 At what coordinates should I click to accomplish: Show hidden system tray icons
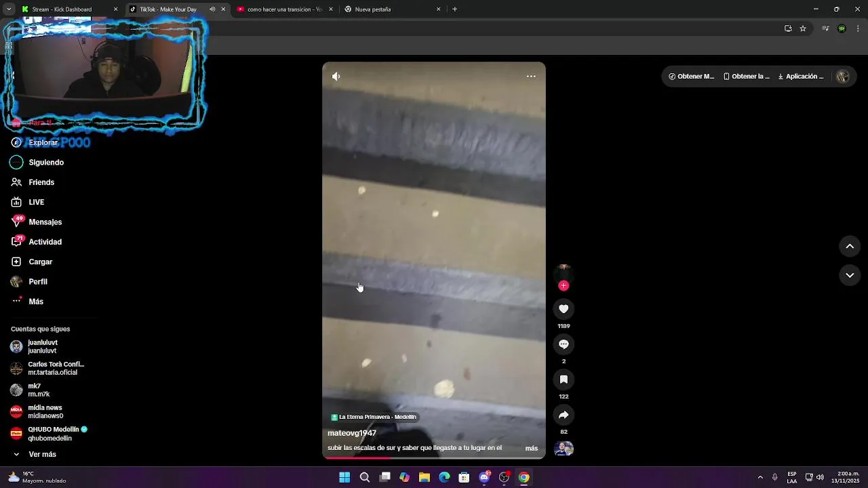click(x=760, y=478)
